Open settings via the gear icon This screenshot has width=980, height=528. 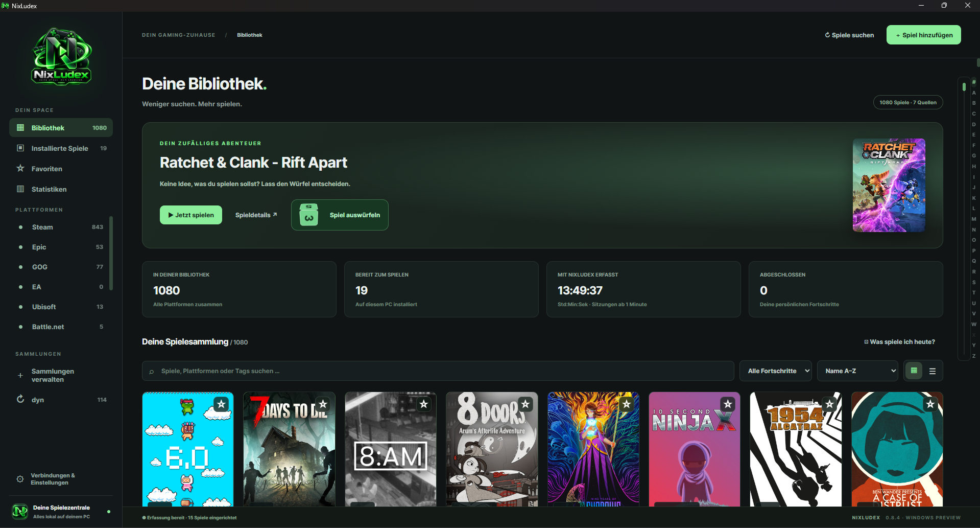click(20, 479)
